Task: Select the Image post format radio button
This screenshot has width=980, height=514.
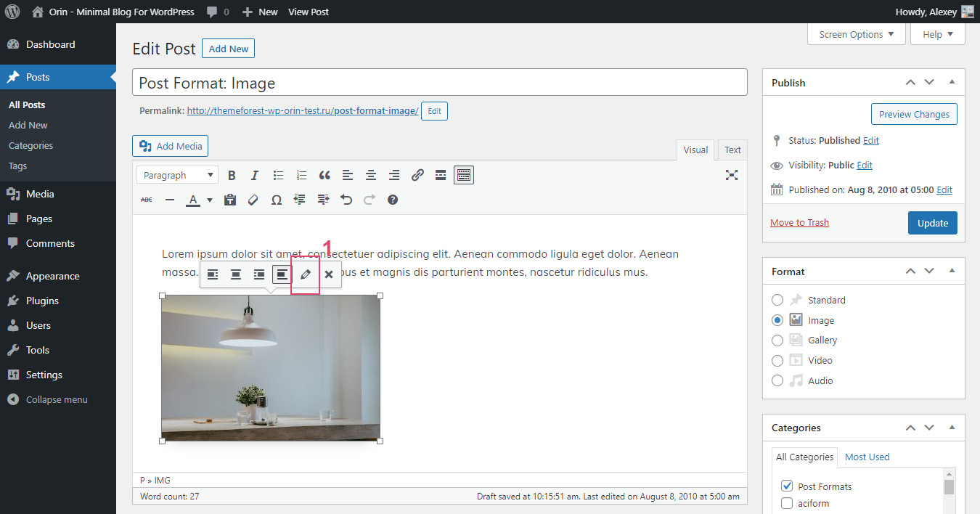Action: point(777,319)
